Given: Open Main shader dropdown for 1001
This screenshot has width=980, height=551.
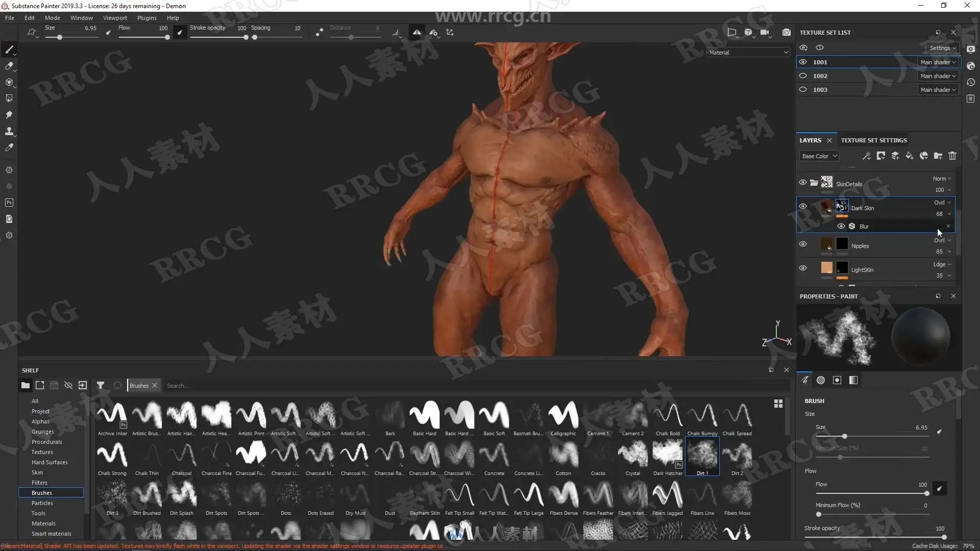Looking at the screenshot, I should [x=938, y=62].
